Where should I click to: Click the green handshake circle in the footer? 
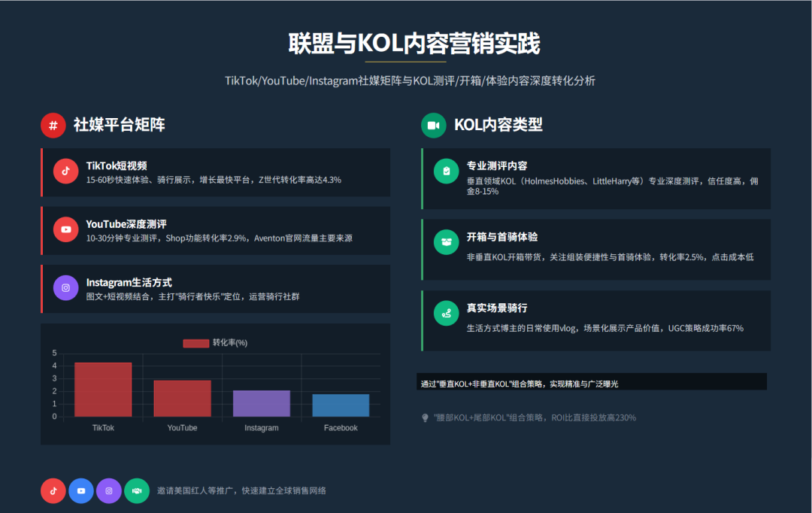click(137, 490)
